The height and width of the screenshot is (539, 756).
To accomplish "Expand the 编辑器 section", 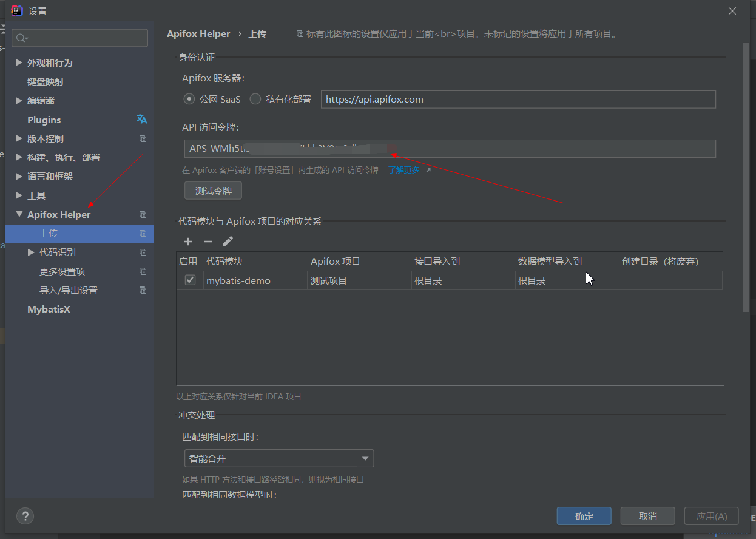I will tap(19, 100).
